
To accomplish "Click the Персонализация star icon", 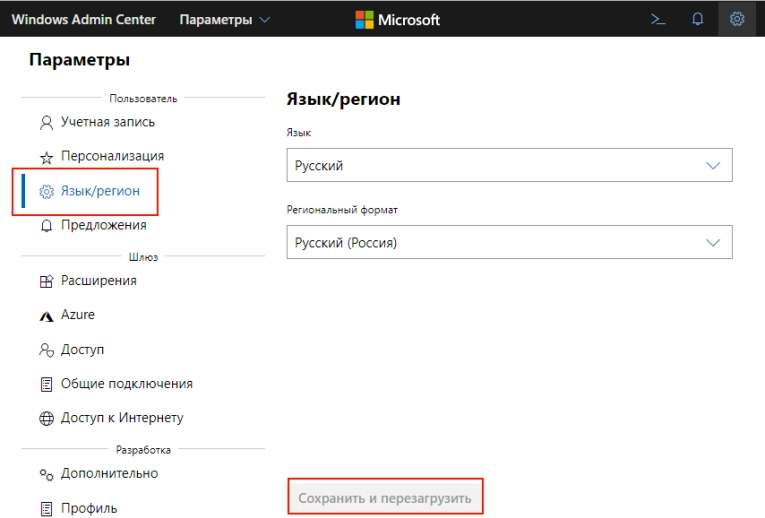I will (46, 157).
